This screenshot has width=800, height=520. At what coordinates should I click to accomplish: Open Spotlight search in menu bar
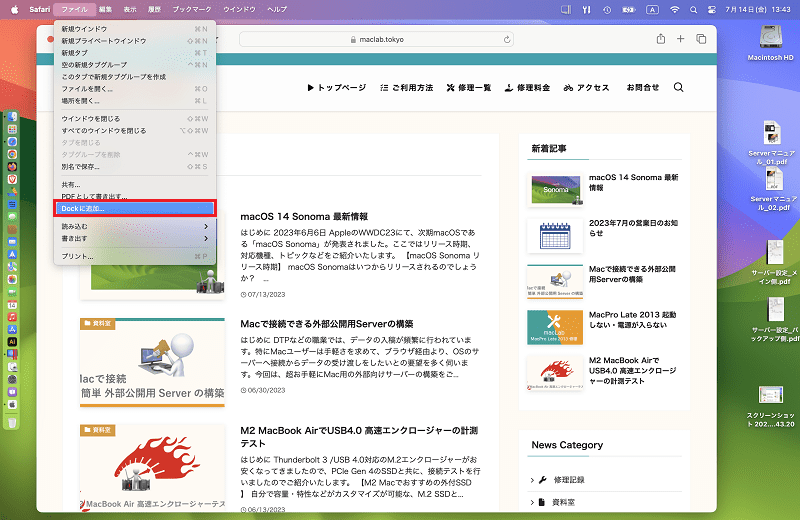coord(693,9)
